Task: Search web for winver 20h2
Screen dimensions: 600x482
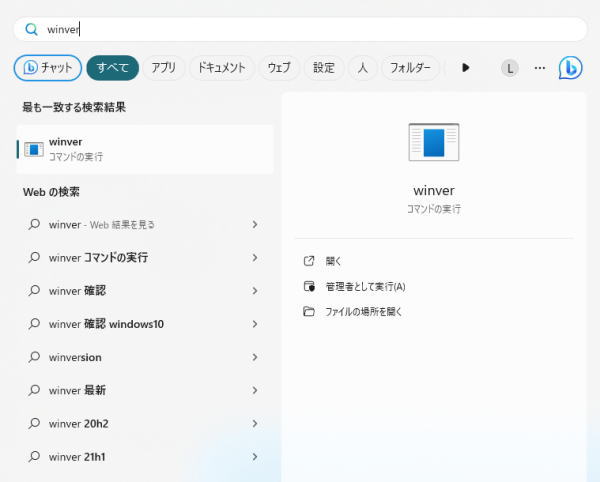Action: 145,423
